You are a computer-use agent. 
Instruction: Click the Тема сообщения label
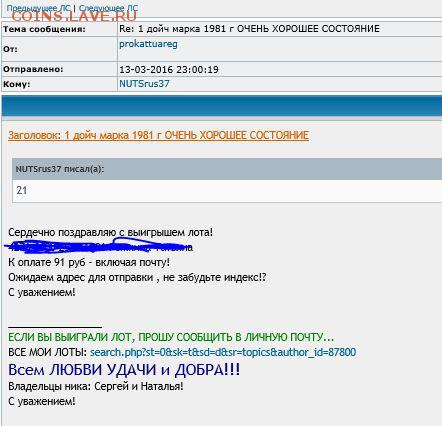pyautogui.click(x=44, y=29)
